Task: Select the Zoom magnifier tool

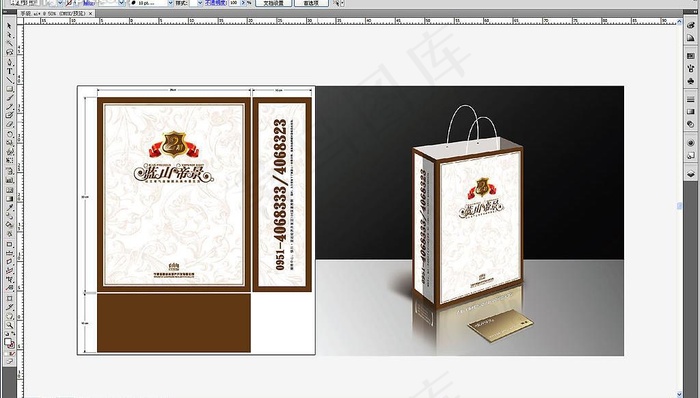Action: point(9,325)
